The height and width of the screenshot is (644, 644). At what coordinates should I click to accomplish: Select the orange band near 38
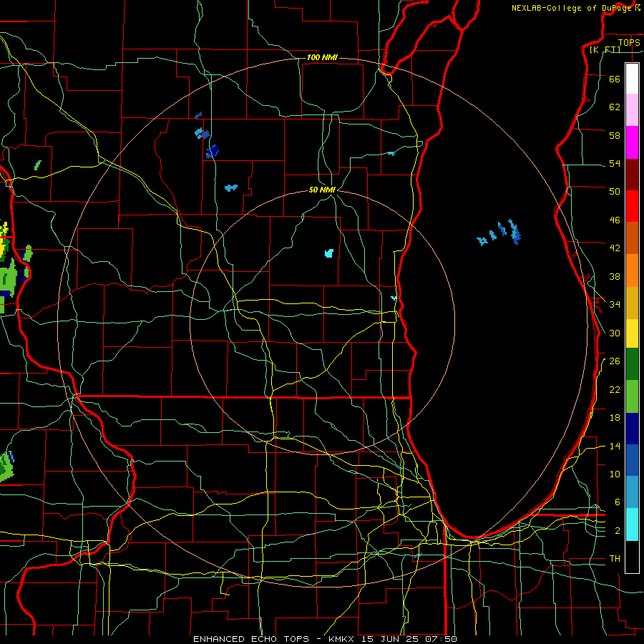pyautogui.click(x=632, y=270)
